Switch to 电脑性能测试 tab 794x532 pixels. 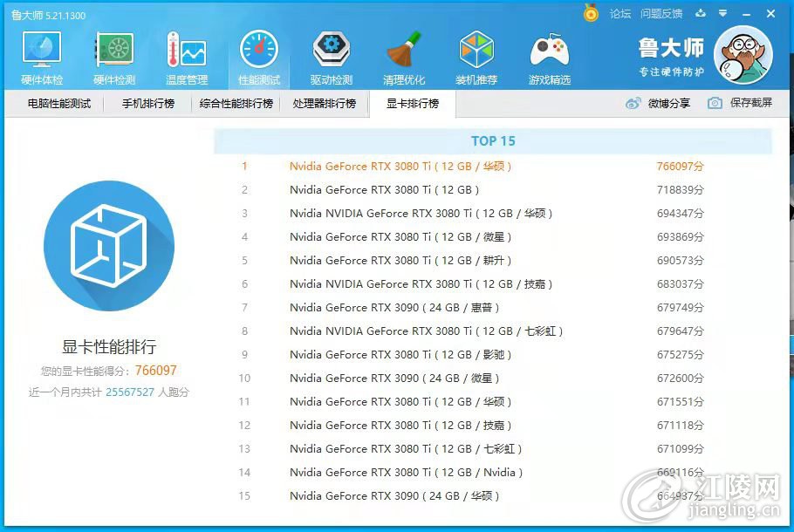pyautogui.click(x=59, y=104)
